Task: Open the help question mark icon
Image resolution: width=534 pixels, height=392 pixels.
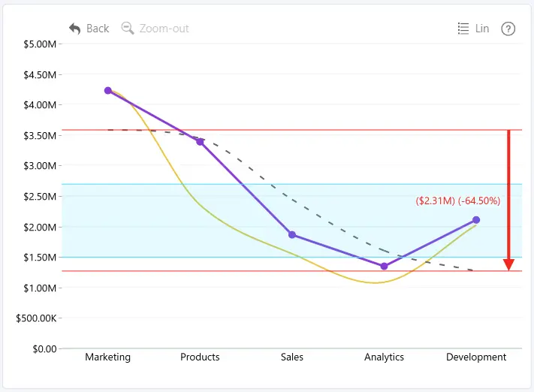Action: (508, 29)
